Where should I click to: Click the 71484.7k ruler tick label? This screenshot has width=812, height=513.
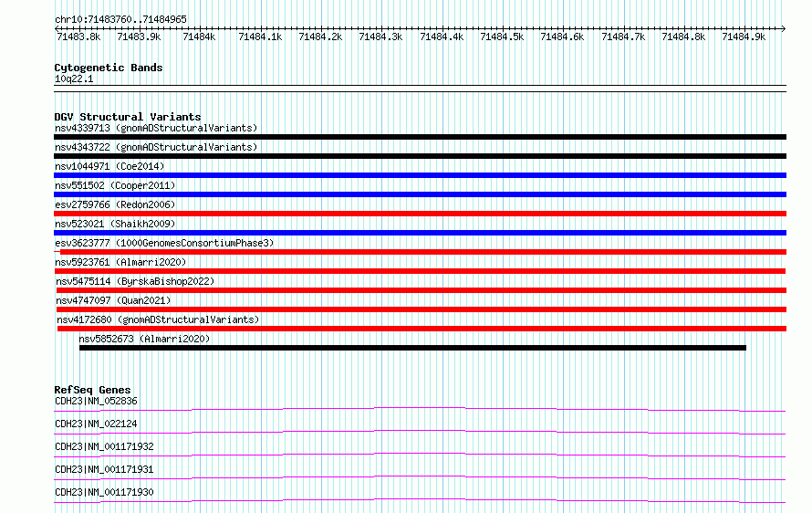[623, 37]
